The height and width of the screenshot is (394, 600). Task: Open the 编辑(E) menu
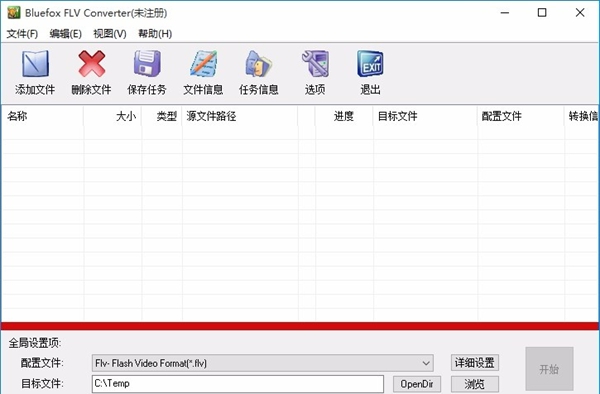coord(65,34)
